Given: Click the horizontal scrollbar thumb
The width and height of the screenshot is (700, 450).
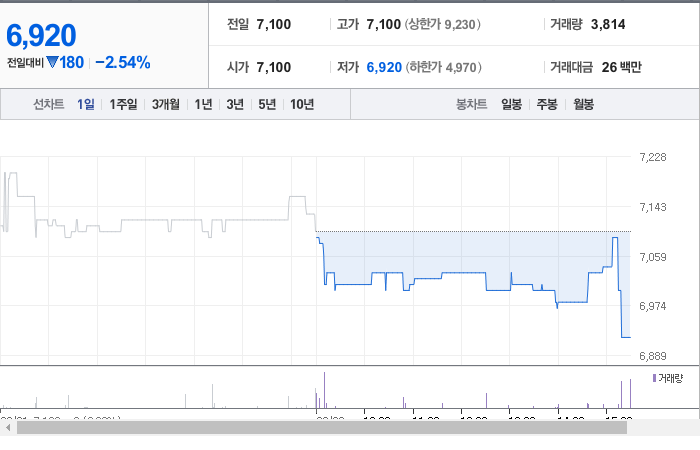Looking at the screenshot, I should pyautogui.click(x=322, y=428).
